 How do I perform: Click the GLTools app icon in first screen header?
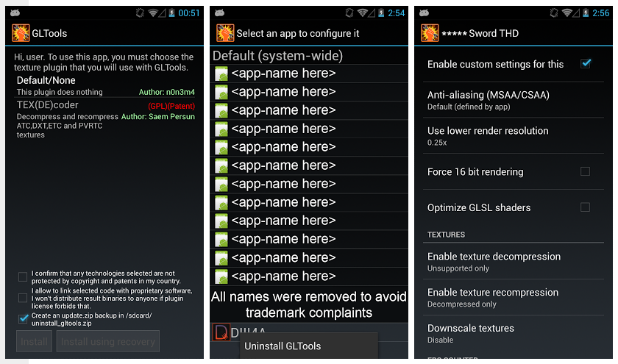(21, 33)
